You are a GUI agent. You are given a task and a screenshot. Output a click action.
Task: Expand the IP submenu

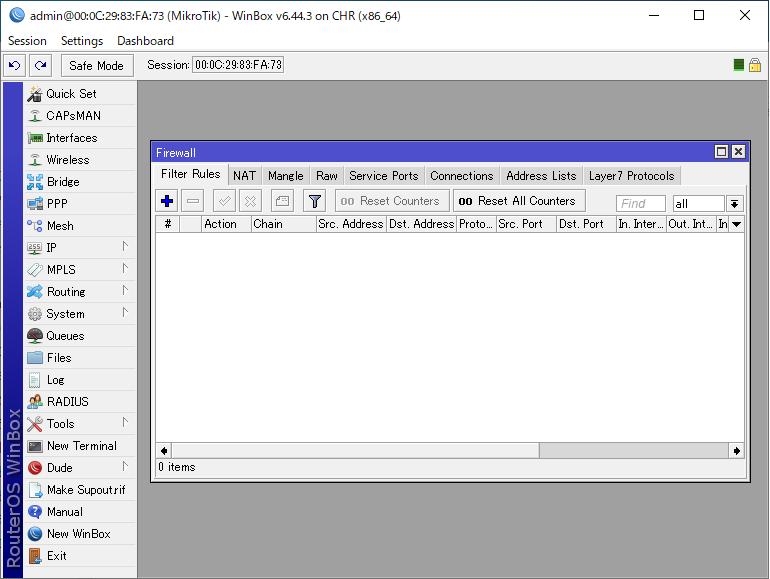pyautogui.click(x=80, y=248)
